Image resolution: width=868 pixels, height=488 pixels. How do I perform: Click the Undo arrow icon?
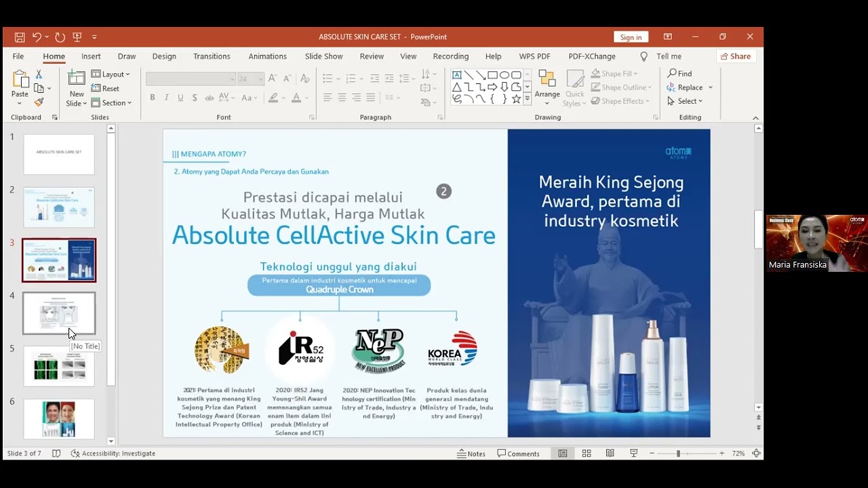click(x=37, y=37)
